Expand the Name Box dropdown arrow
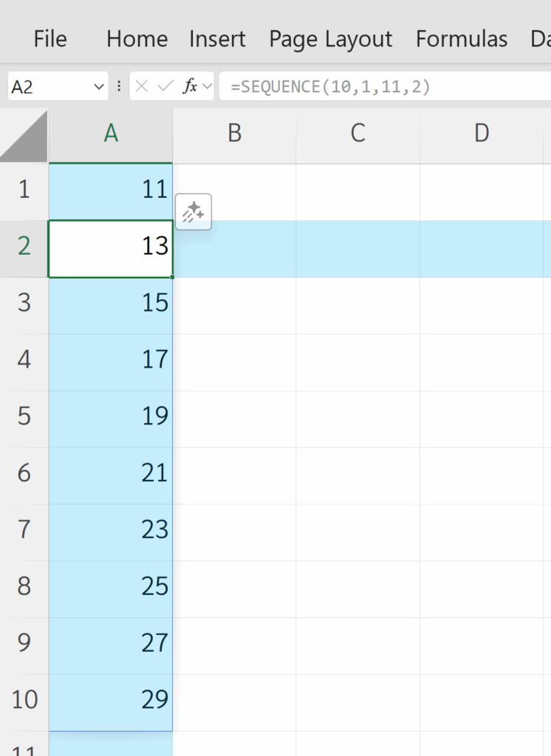This screenshot has width=551, height=756. (x=100, y=87)
